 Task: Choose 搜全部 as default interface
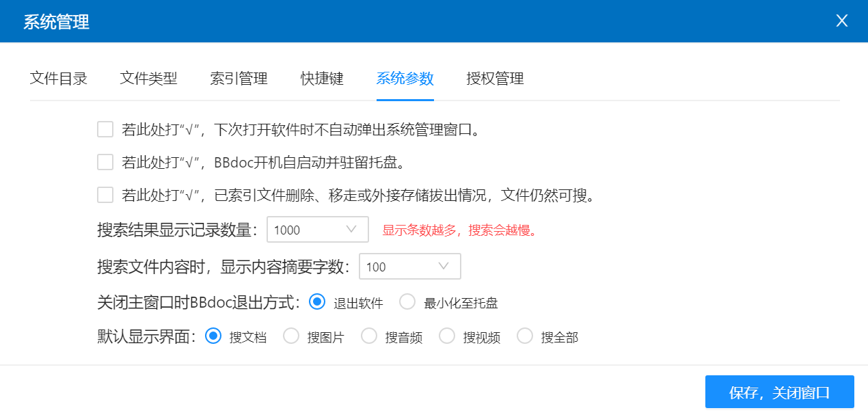[x=525, y=336]
